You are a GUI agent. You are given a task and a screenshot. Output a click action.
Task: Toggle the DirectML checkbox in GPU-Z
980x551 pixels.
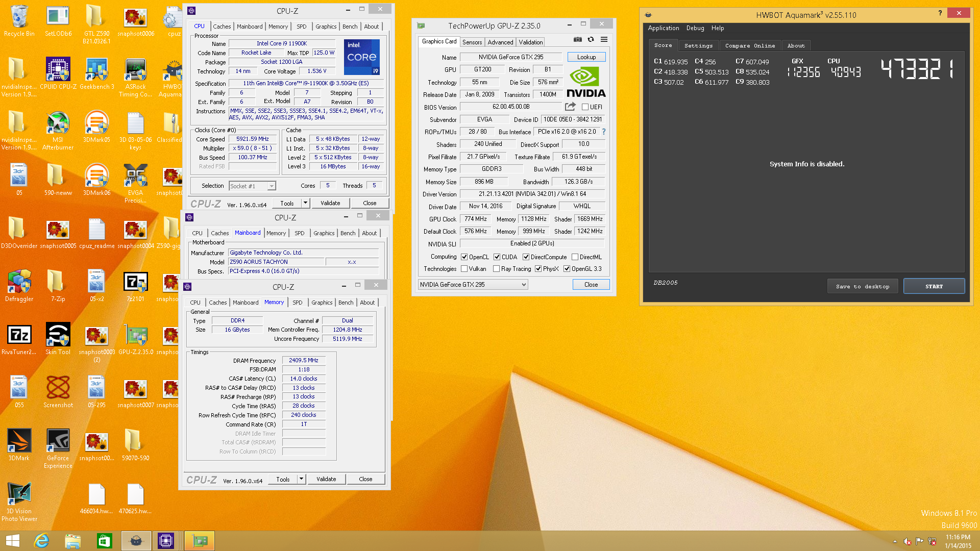click(575, 257)
